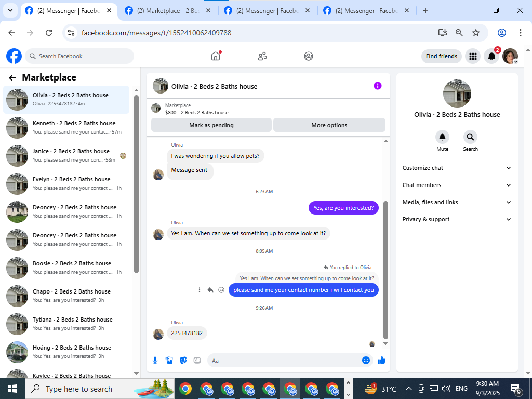The image size is (532, 399).
Task: Click the browser address bar URL
Action: [x=156, y=33]
